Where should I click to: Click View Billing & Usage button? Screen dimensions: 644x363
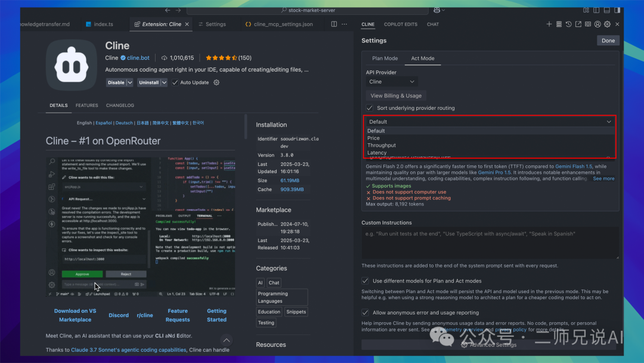pyautogui.click(x=396, y=96)
